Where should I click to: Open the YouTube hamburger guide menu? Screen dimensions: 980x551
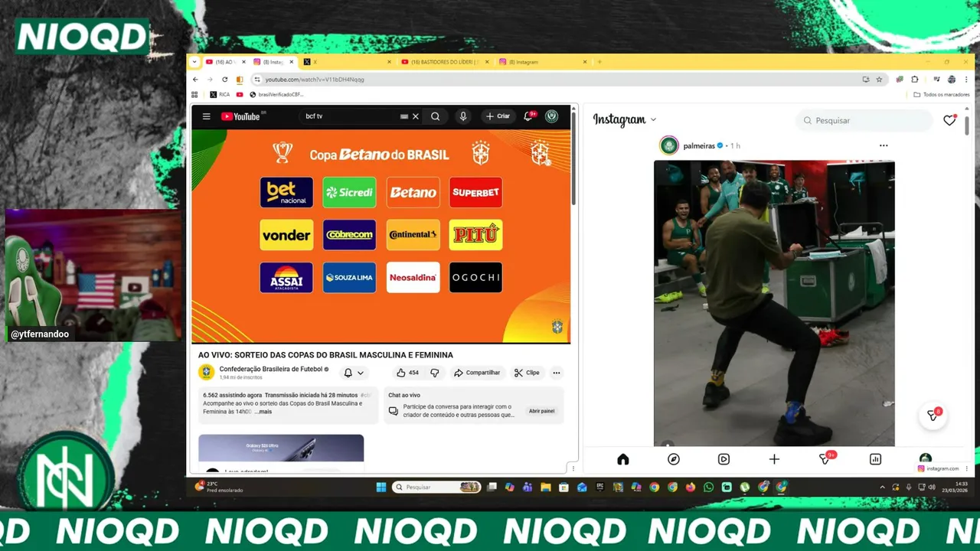206,116
